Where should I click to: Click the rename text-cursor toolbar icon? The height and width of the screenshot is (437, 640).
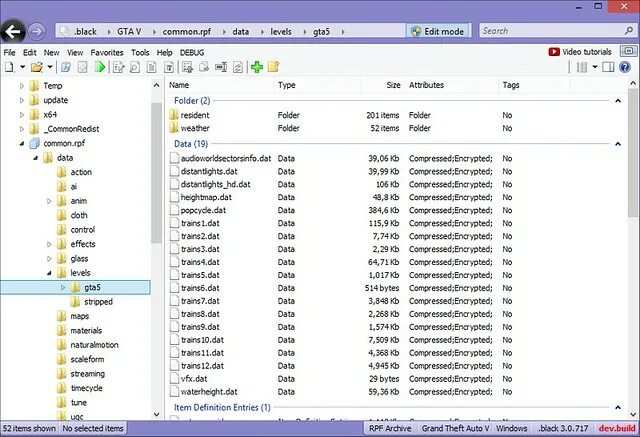pos(221,67)
